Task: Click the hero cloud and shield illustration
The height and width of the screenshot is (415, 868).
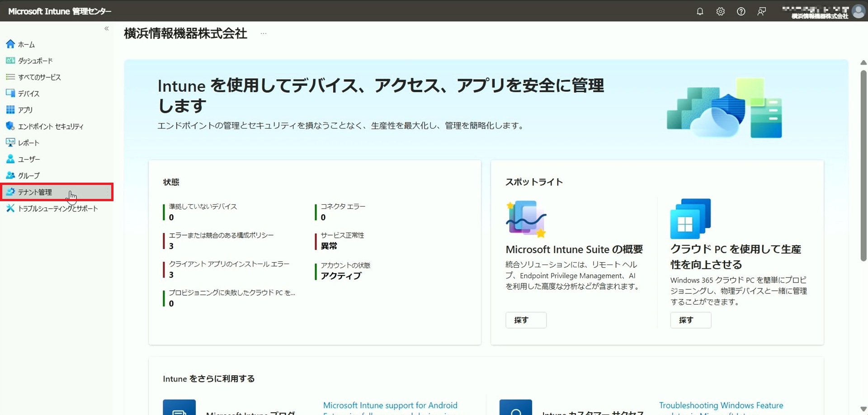Action: [725, 108]
